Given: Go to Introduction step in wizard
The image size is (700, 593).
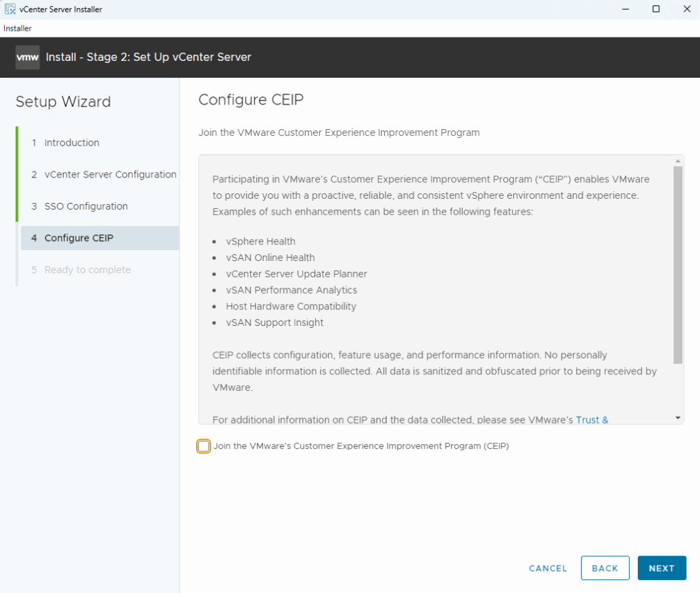Looking at the screenshot, I should point(71,143).
